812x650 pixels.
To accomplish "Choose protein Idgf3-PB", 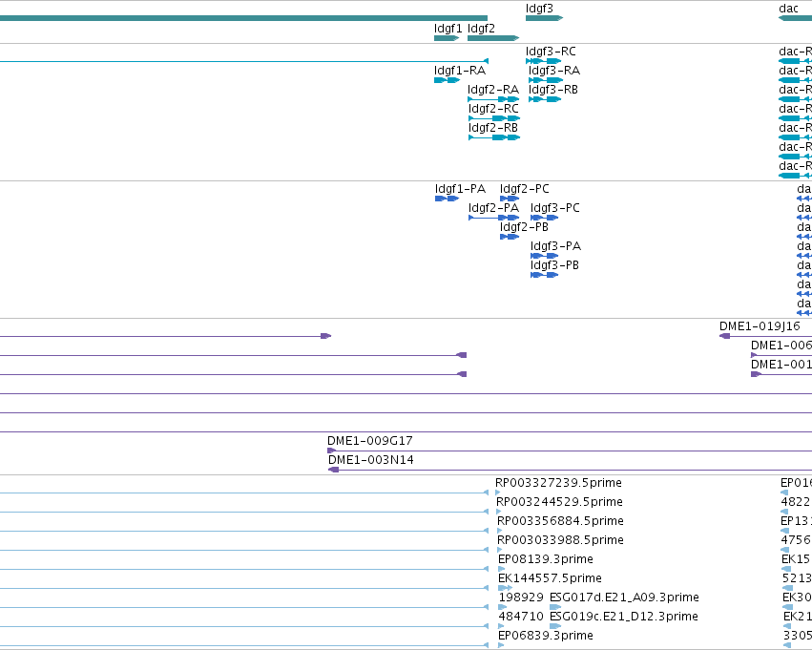I will [554, 265].
